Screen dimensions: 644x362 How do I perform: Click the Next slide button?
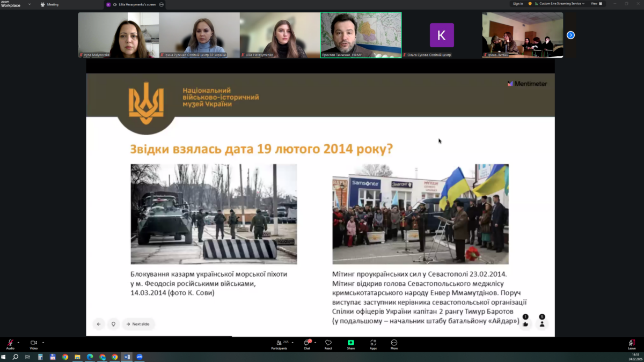coord(138,324)
